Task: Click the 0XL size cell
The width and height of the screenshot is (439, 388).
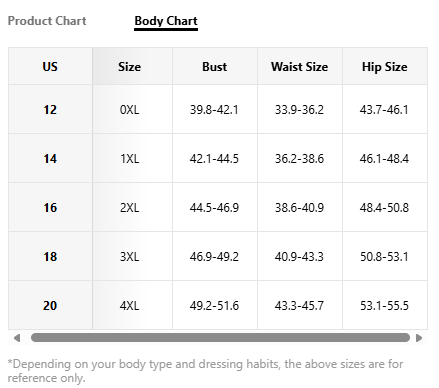Action: 132,109
